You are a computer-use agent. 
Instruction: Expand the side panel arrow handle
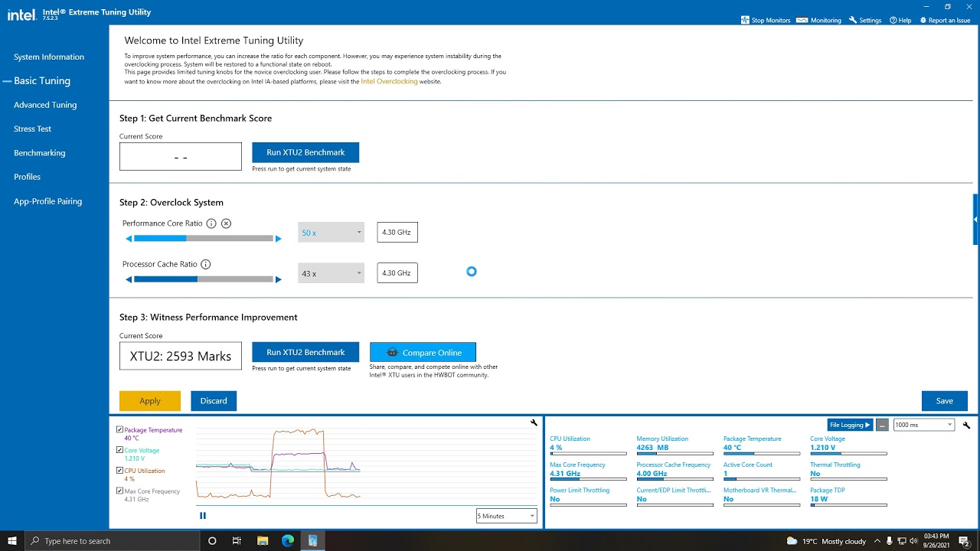975,219
